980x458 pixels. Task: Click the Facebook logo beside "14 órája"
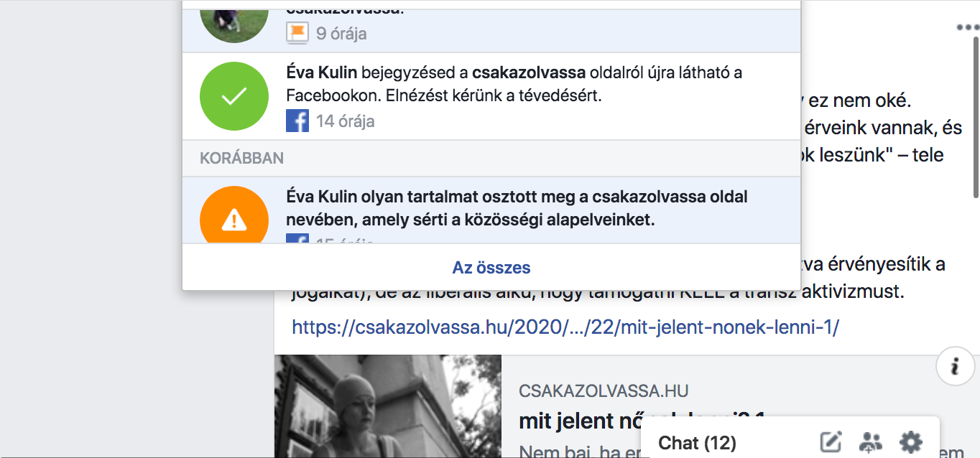(297, 121)
